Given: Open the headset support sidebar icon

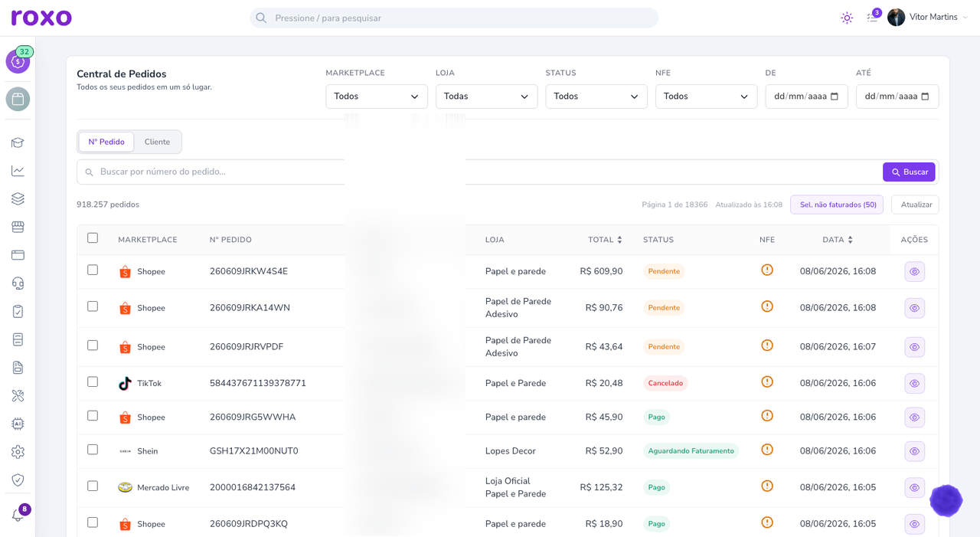Looking at the screenshot, I should click(18, 283).
